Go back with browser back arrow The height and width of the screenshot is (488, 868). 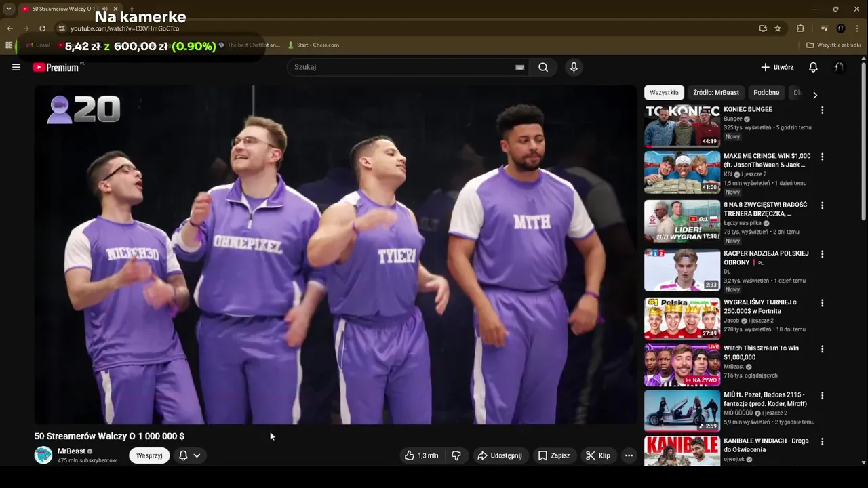[x=9, y=28]
